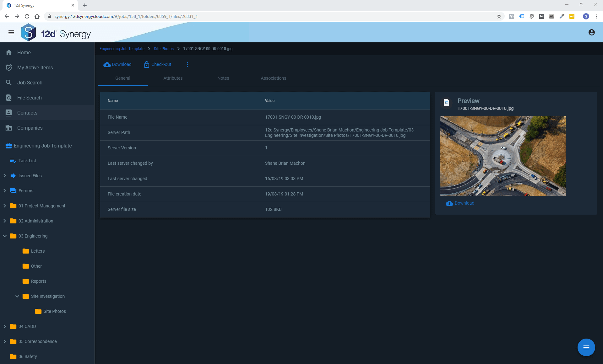The height and width of the screenshot is (364, 603).
Task: Expand the 04 CADD folder
Action: (5, 326)
